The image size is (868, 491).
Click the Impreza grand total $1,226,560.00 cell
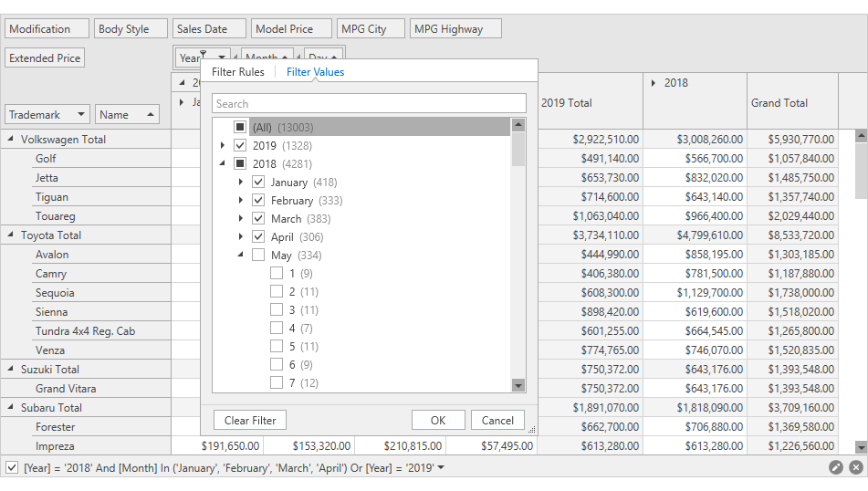(793, 446)
